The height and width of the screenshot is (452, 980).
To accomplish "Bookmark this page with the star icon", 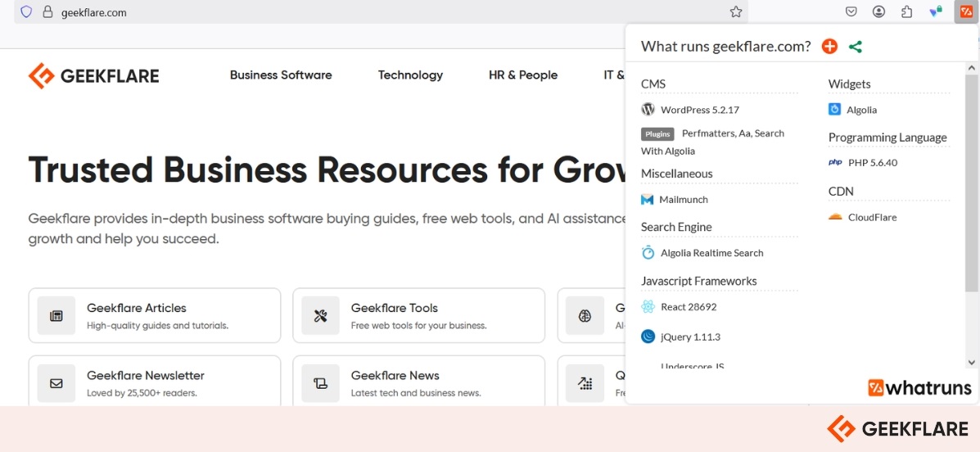I will point(736,12).
